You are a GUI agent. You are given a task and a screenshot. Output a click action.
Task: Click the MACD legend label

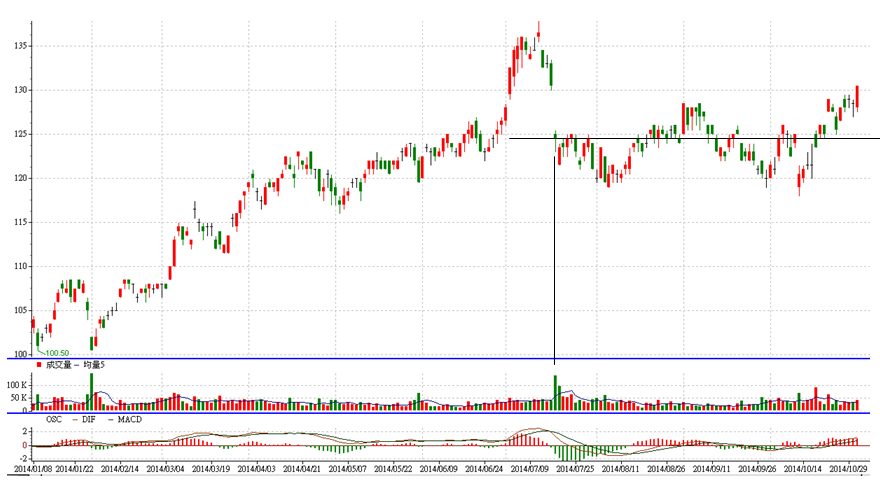coord(130,419)
